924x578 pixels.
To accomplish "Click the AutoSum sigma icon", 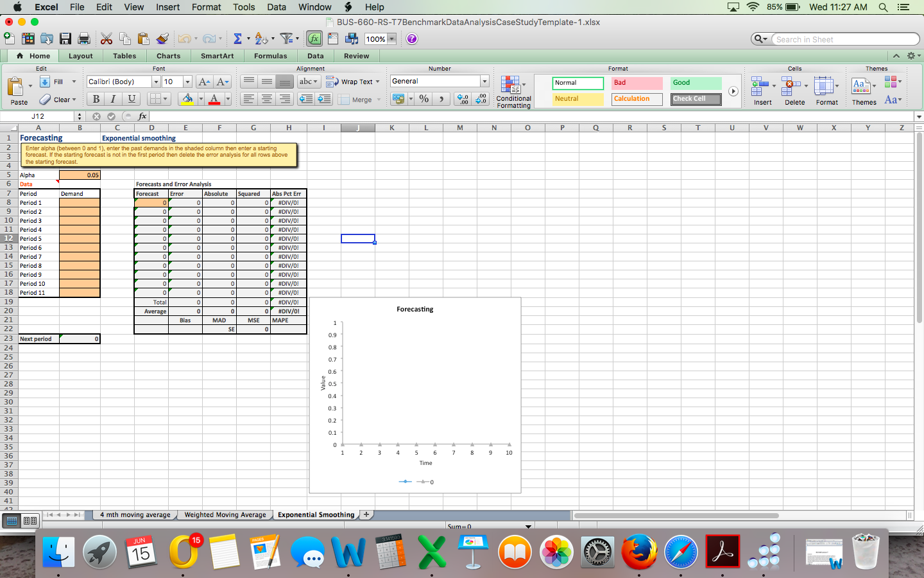I will (x=237, y=39).
